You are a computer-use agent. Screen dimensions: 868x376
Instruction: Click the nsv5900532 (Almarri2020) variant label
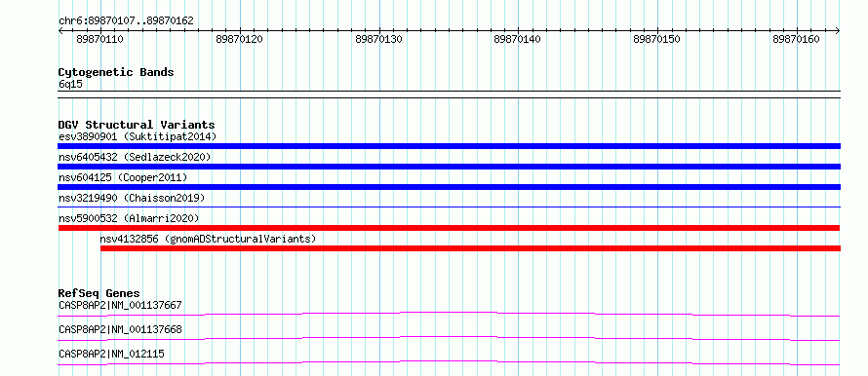(129, 218)
